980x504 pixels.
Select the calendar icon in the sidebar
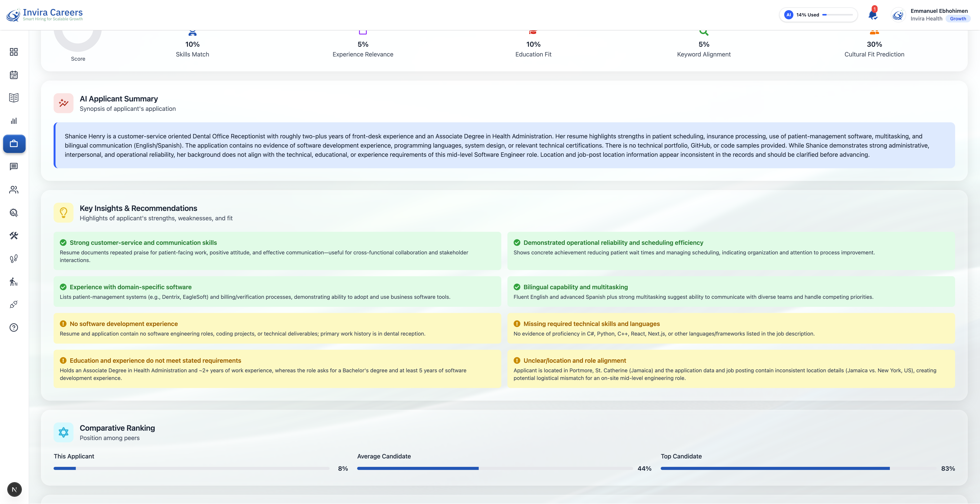[14, 75]
